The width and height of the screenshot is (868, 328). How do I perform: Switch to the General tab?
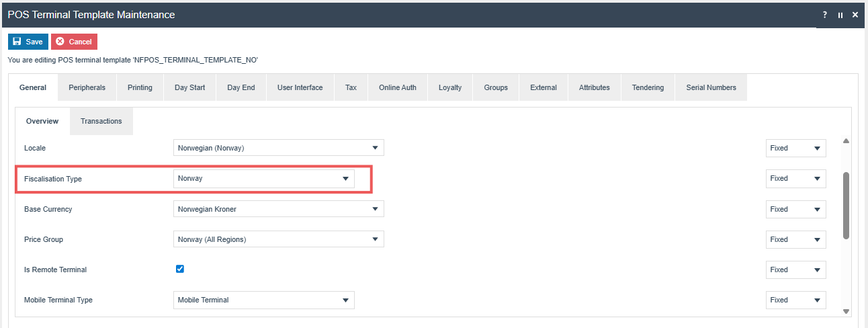pyautogui.click(x=33, y=87)
